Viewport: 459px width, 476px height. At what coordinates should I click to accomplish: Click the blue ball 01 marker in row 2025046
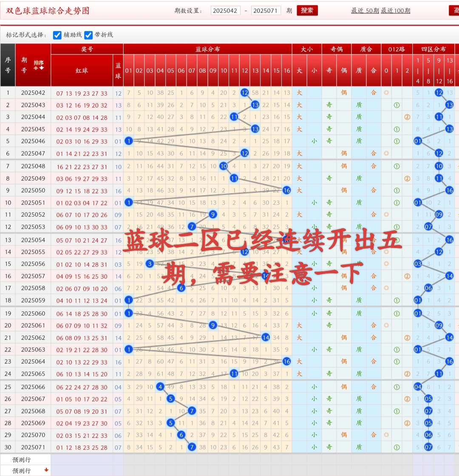point(129,141)
